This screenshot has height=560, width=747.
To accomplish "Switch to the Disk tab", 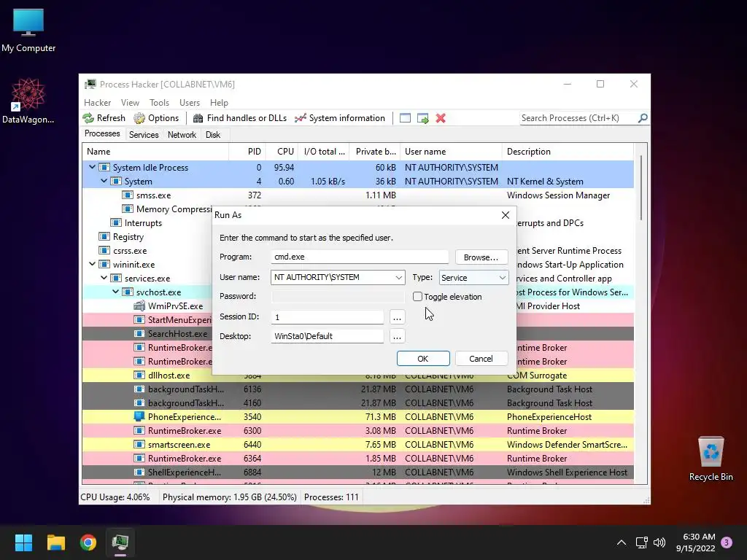I will tap(212, 135).
